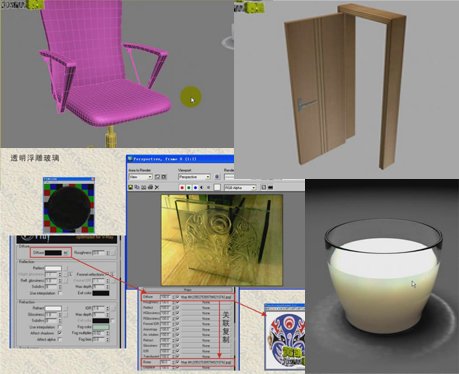The width and height of the screenshot is (459, 374).
Task: Click the clear image X icon
Action: [157, 187]
